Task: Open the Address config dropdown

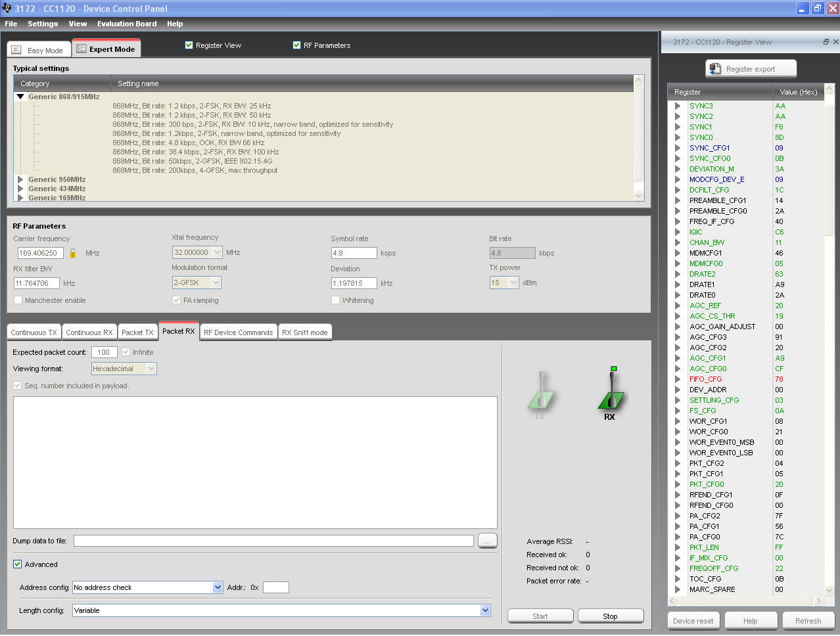Action: click(x=218, y=587)
